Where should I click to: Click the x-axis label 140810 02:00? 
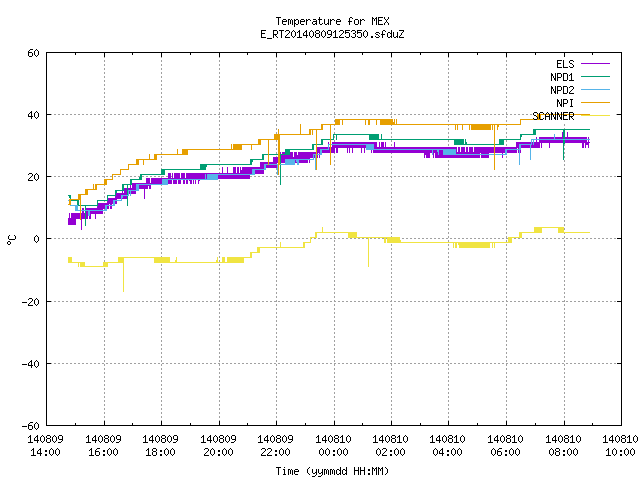click(x=391, y=446)
